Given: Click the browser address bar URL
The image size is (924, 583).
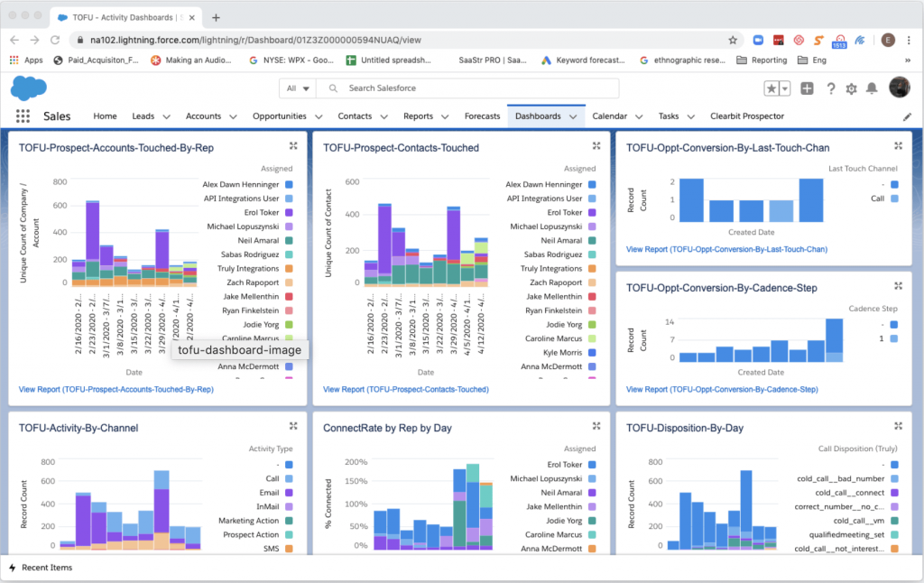Looking at the screenshot, I should tap(255, 40).
